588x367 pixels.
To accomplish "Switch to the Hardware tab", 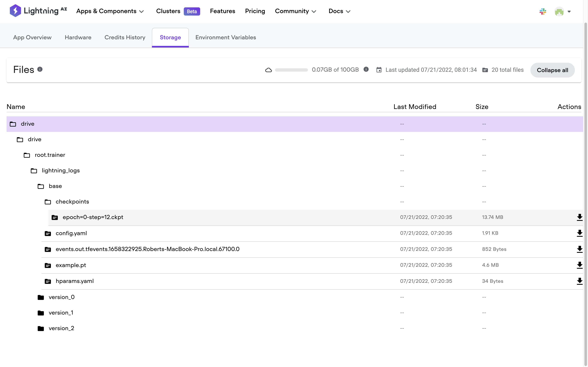I will tap(78, 37).
